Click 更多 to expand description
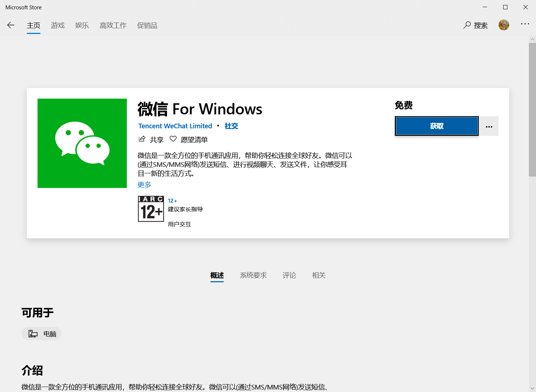The width and height of the screenshot is (536, 392). pyautogui.click(x=144, y=185)
